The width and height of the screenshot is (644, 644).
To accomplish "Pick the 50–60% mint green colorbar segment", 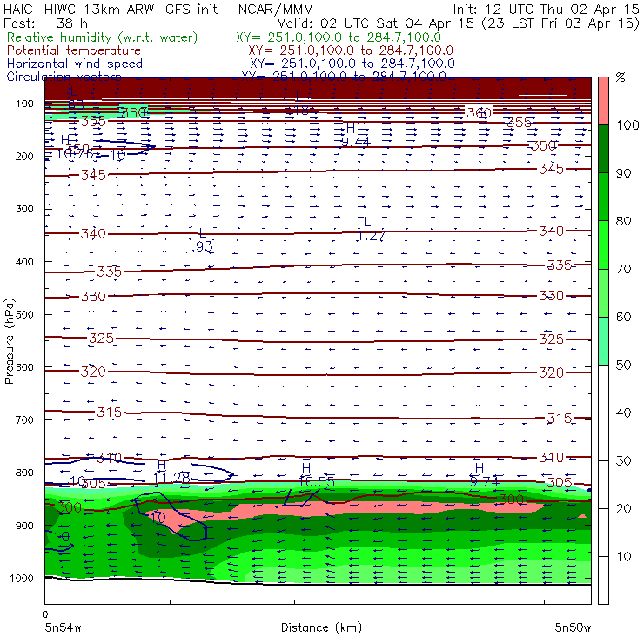I will pos(603,341).
